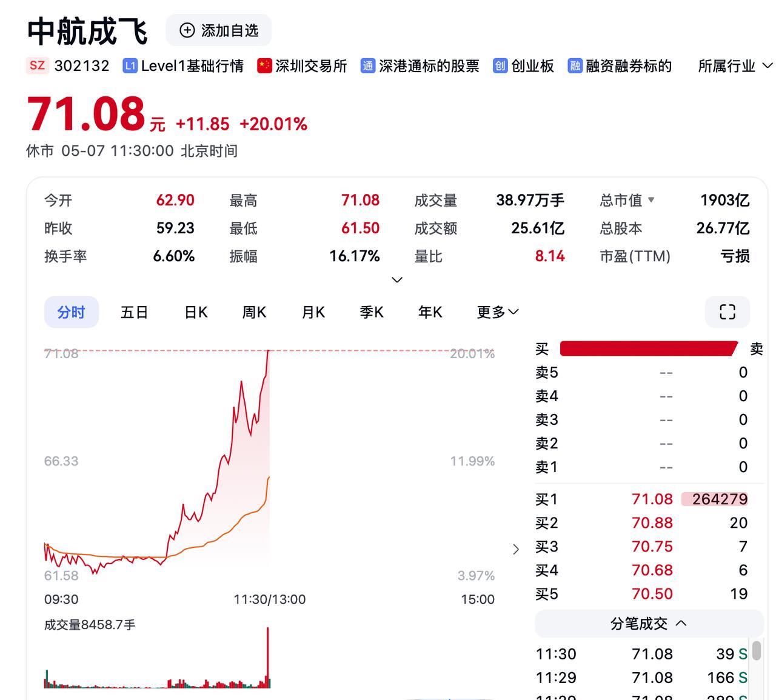
Task: Switch to the 月K chart tab
Action: point(313,312)
